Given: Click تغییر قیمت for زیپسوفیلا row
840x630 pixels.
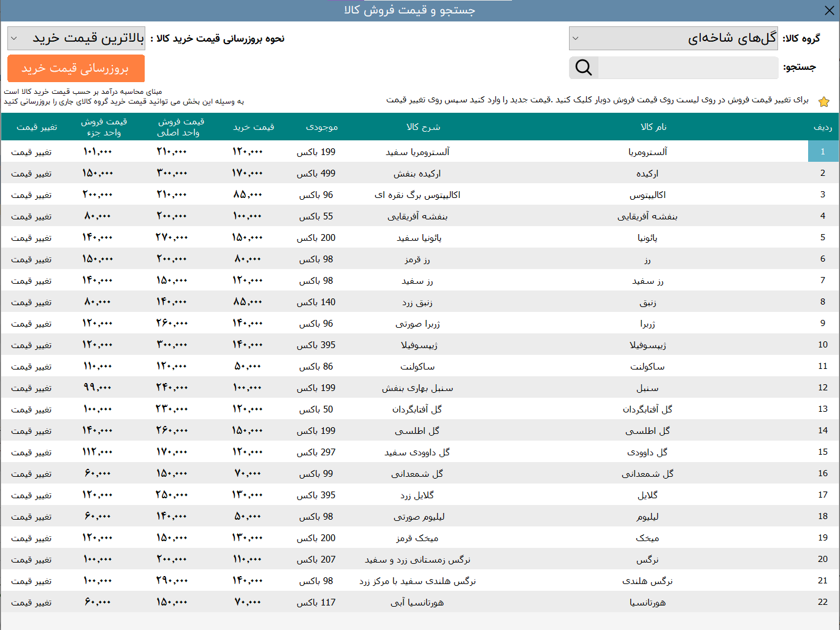Looking at the screenshot, I should [31, 345].
